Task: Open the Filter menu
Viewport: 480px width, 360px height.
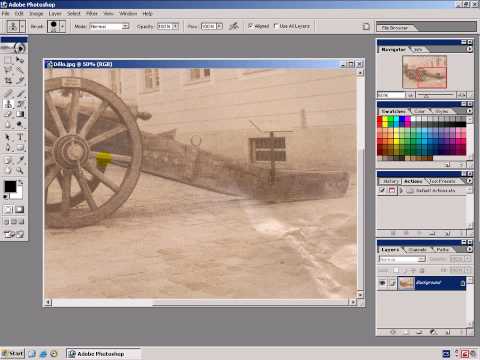Action: 92,13
